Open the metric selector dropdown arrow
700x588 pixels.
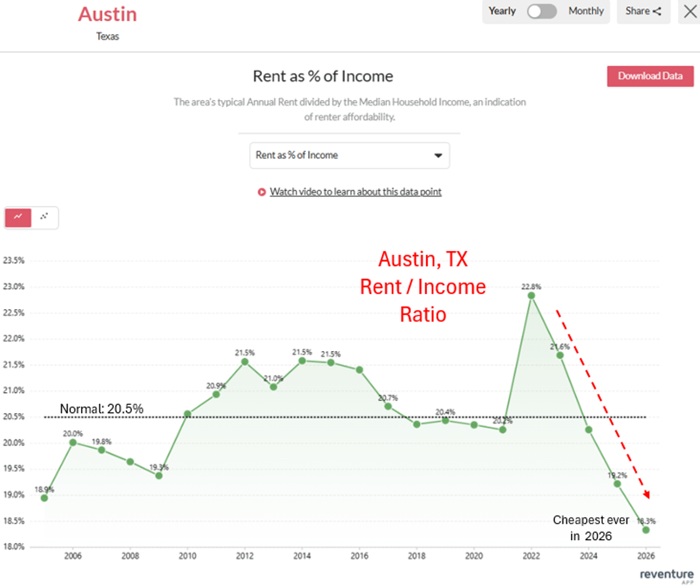[437, 156]
